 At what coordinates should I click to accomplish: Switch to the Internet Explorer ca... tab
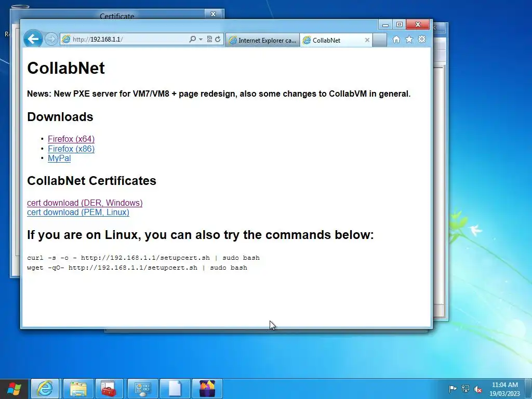pos(262,41)
